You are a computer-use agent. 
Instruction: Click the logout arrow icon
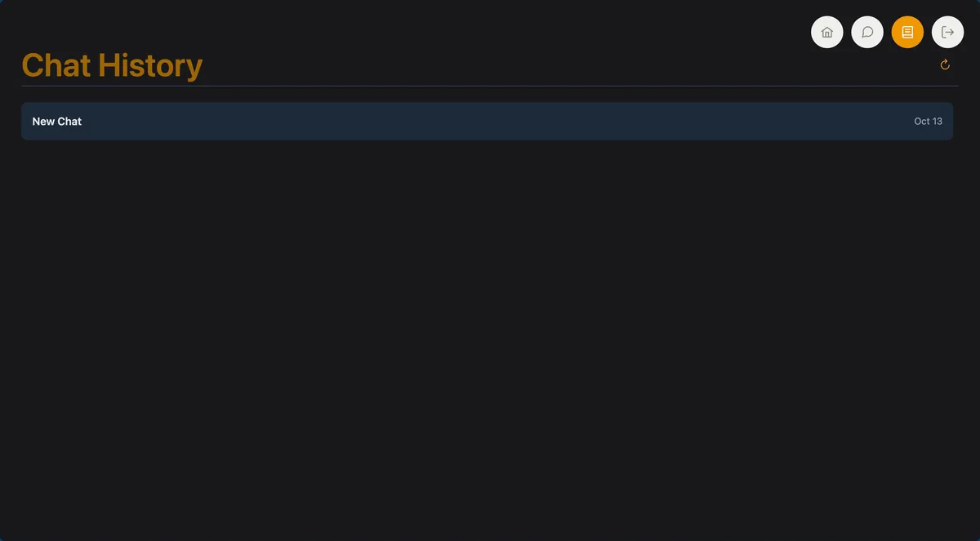(947, 33)
